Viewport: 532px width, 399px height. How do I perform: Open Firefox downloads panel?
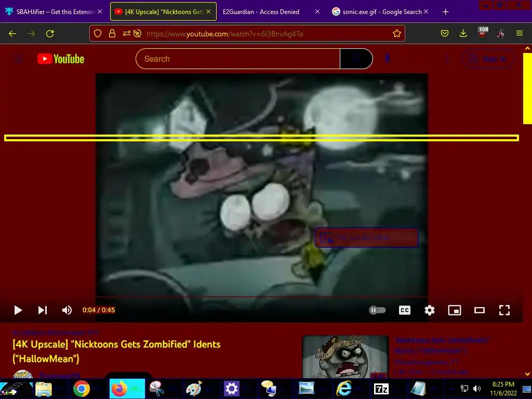pyautogui.click(x=463, y=33)
